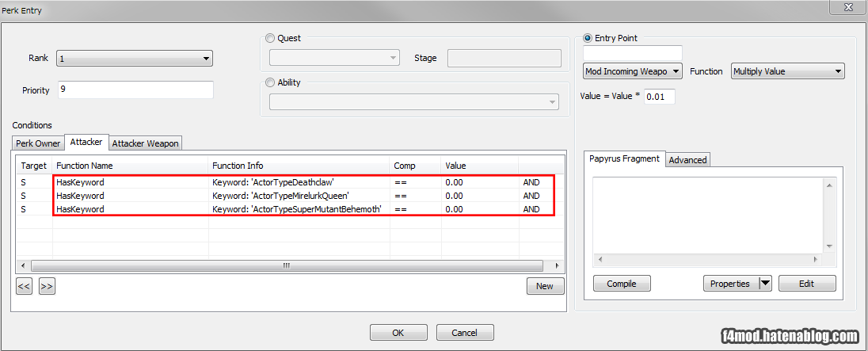
Task: Click the Comp column header
Action: 415,166
